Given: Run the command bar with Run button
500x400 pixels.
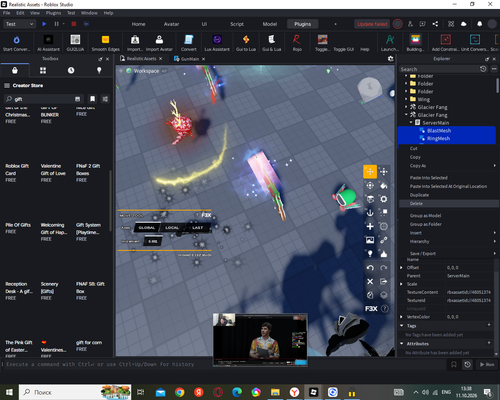Looking at the screenshot, I should (x=487, y=364).
